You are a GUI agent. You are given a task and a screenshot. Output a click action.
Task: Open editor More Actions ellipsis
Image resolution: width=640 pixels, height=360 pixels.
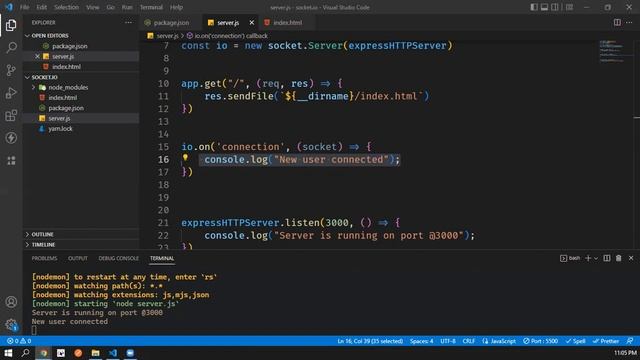point(629,22)
